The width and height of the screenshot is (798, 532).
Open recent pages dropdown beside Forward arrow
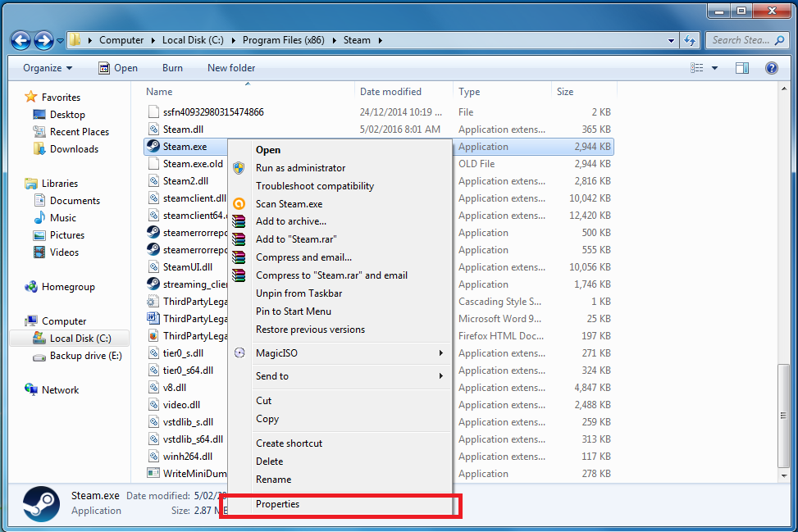point(60,41)
